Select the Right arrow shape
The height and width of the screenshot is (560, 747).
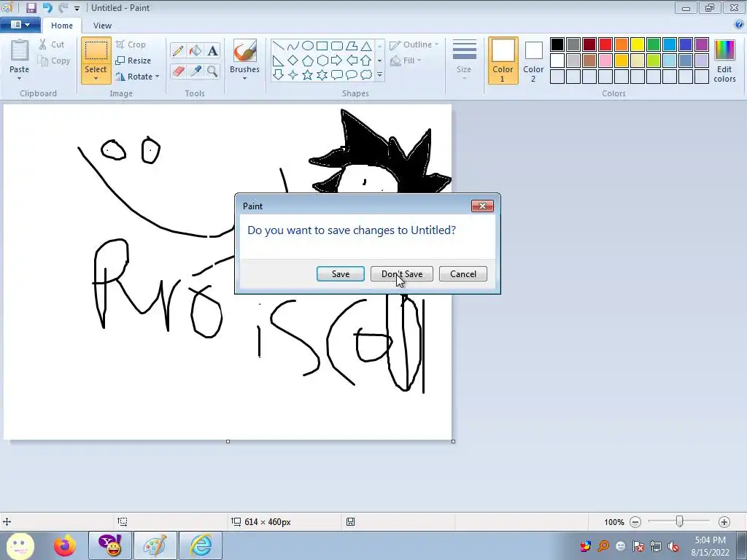coord(337,61)
